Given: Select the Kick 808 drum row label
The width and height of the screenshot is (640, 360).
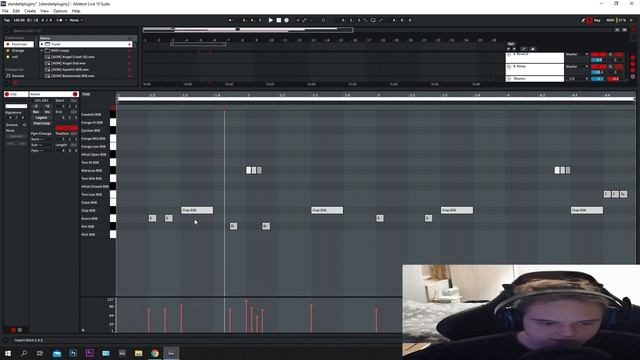Looking at the screenshot, I should 88,235.
